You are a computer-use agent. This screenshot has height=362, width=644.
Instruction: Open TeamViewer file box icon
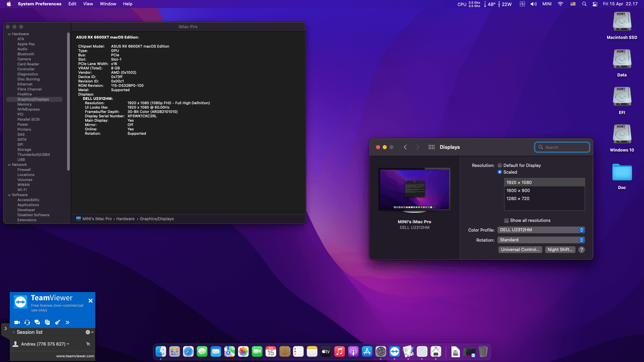click(x=47, y=322)
